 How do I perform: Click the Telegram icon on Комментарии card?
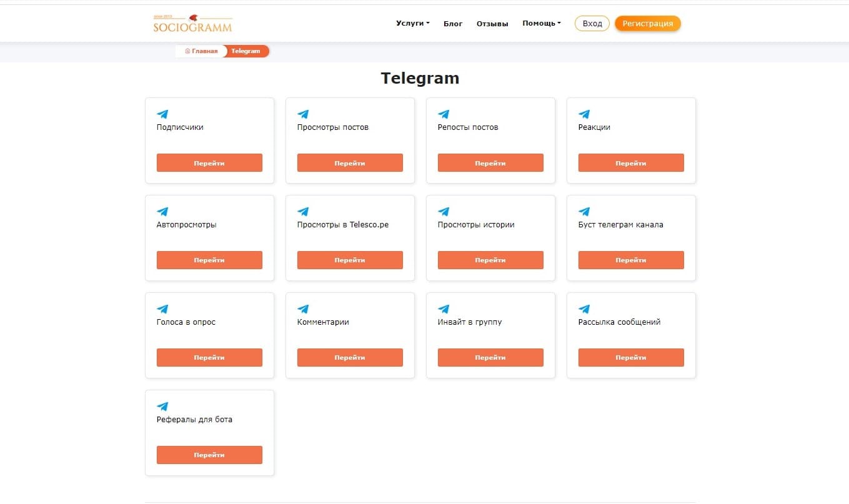pyautogui.click(x=303, y=309)
